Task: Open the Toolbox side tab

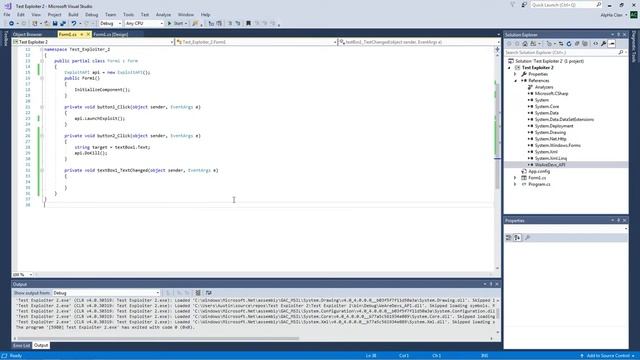Action: point(5,38)
